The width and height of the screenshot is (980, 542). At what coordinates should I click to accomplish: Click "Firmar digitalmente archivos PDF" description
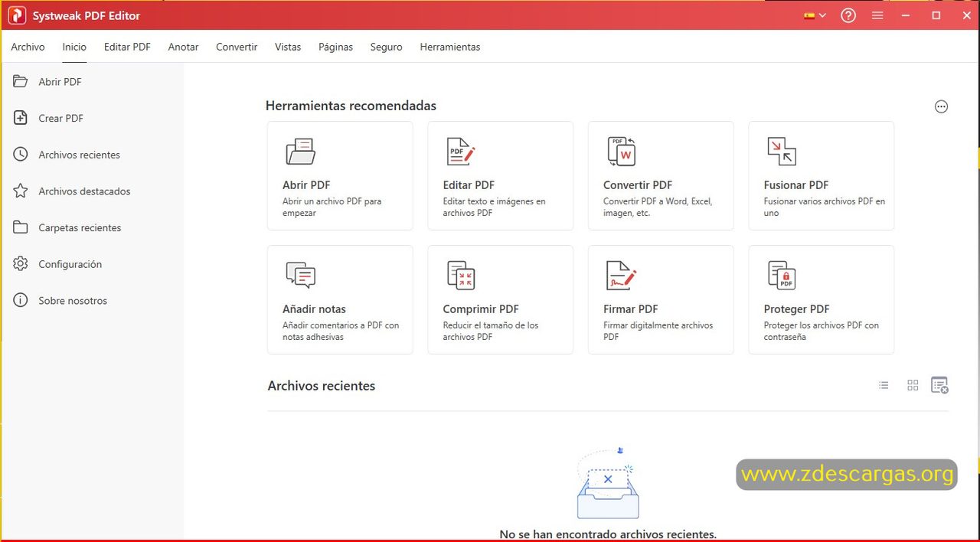point(658,331)
